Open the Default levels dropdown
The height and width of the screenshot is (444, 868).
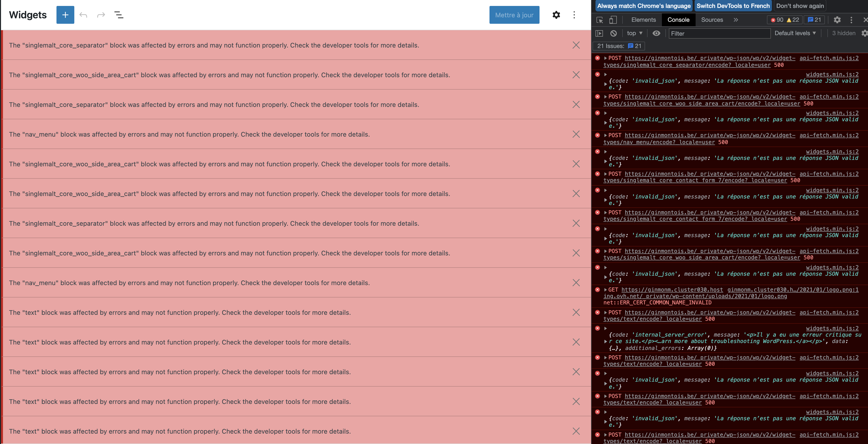coord(795,33)
